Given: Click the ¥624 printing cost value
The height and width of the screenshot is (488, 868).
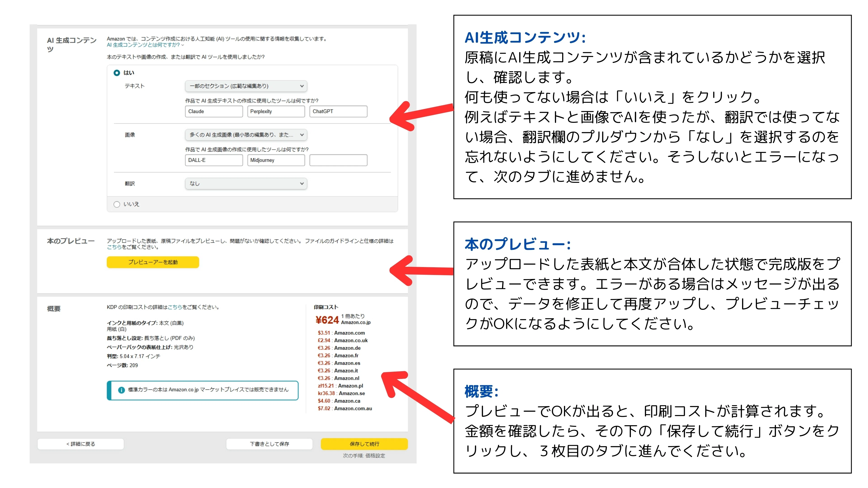Looking at the screenshot, I should pos(327,320).
